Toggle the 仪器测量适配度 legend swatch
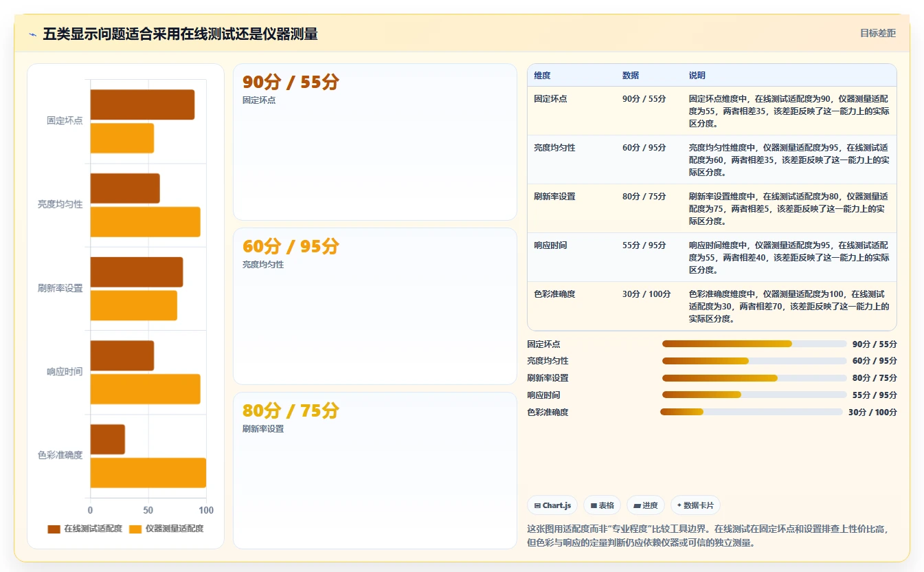Viewport: 924px width, 572px height. tap(135, 529)
